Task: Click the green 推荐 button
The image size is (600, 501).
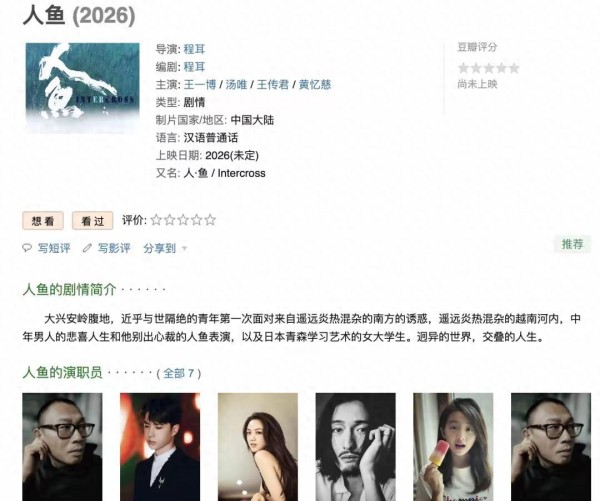Action: pos(572,244)
